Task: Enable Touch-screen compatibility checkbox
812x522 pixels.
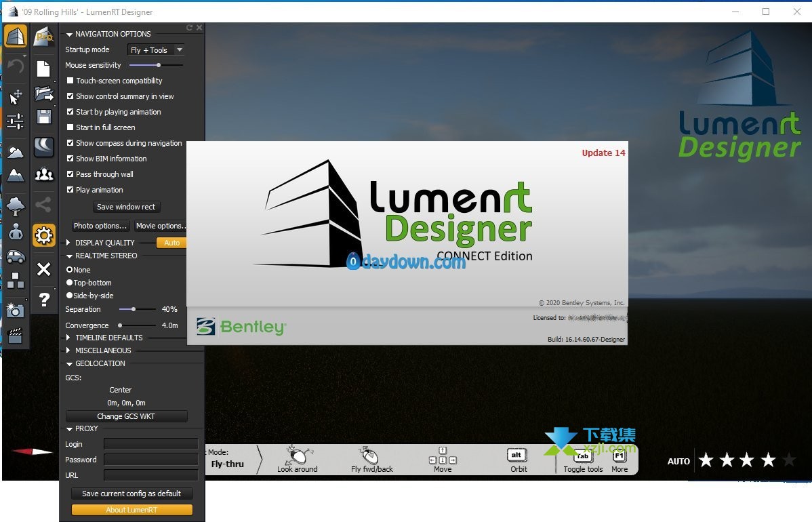Action: [x=70, y=81]
